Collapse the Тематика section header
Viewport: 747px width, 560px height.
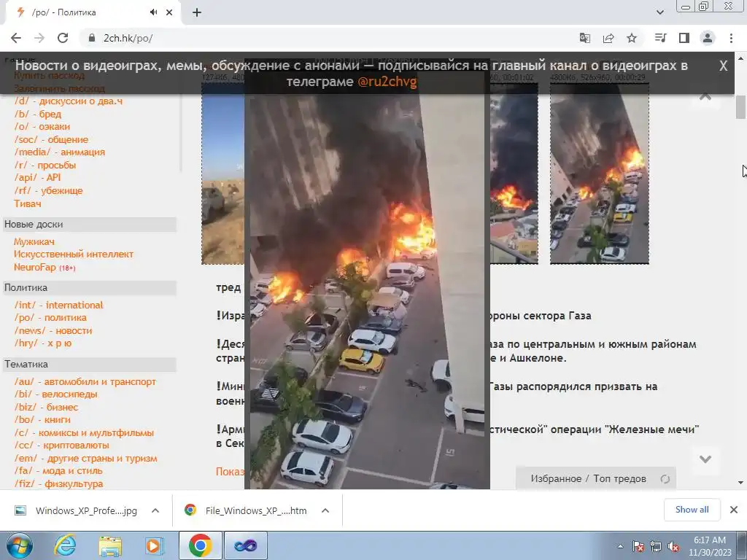[90, 365]
